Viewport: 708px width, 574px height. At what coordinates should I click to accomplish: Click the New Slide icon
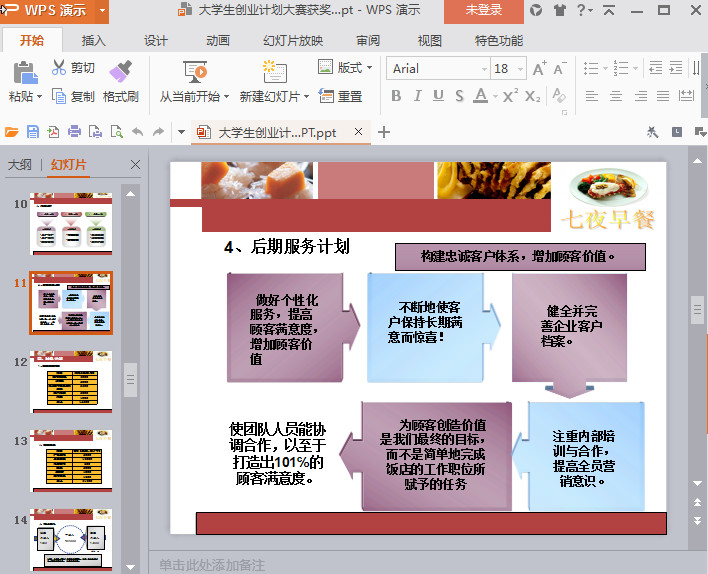coord(275,72)
